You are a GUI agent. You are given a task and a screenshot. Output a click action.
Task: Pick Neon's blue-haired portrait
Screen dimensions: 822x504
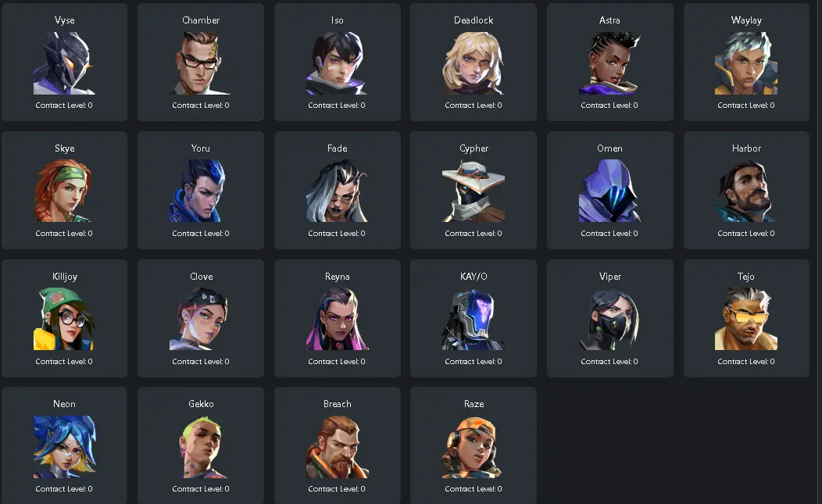[x=65, y=447]
